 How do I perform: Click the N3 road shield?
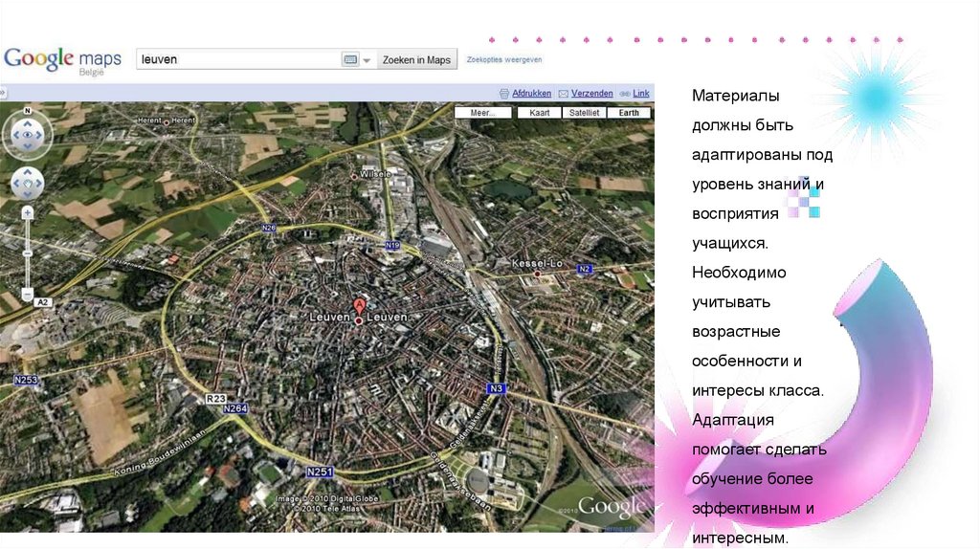pos(496,388)
